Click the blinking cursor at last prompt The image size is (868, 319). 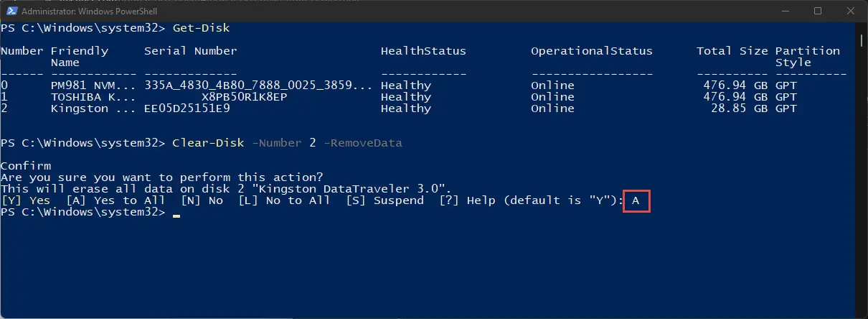[x=176, y=214]
